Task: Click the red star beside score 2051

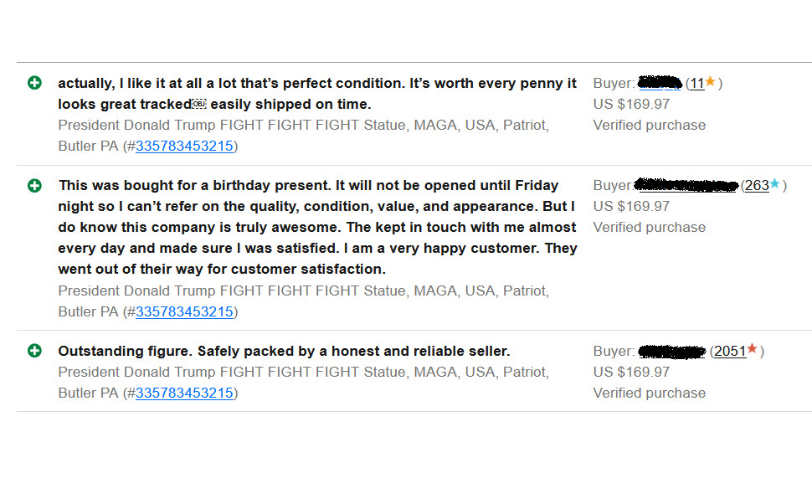Action: coord(752,349)
